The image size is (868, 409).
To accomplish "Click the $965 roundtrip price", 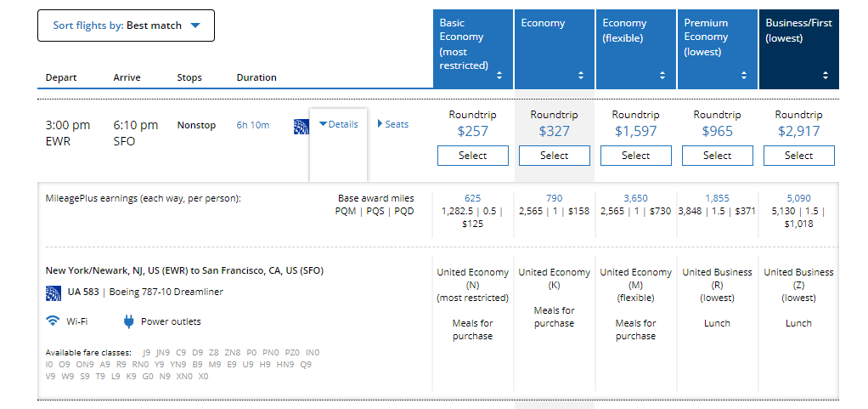I will [x=718, y=131].
